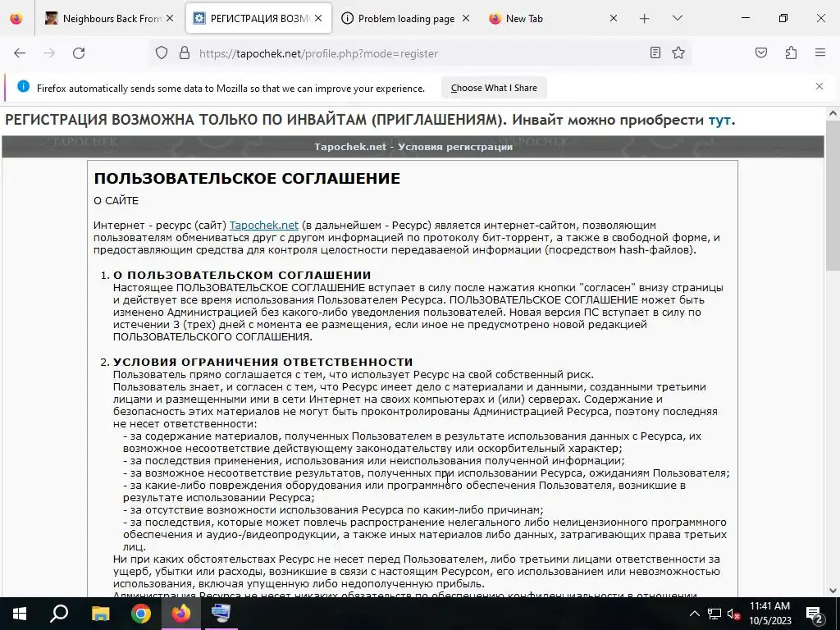This screenshot has width=840, height=630.
Task: Open a new tab with plus button
Action: tap(645, 19)
